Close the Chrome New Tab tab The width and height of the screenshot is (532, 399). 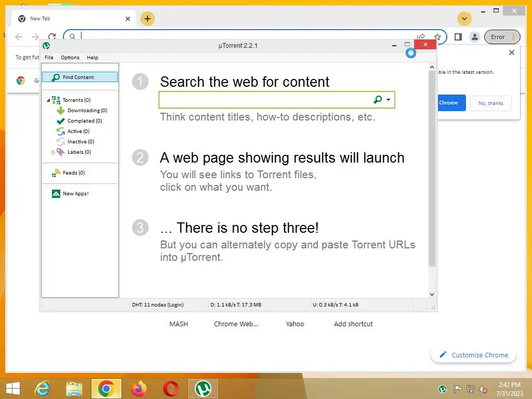click(128, 19)
